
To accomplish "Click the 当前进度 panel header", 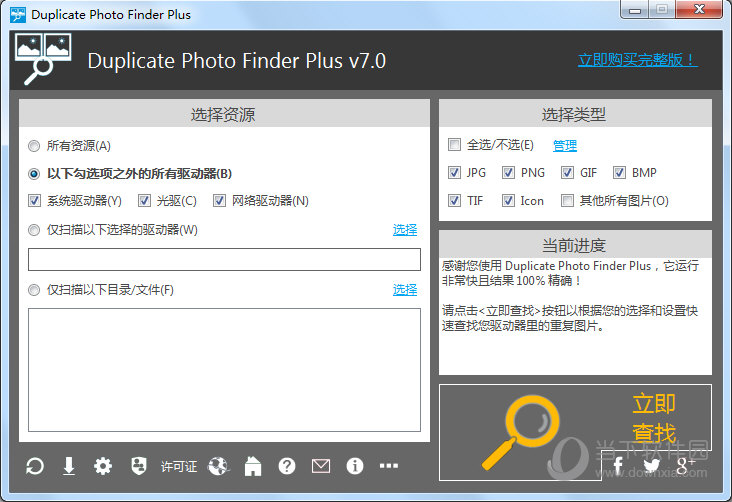I will [x=575, y=245].
